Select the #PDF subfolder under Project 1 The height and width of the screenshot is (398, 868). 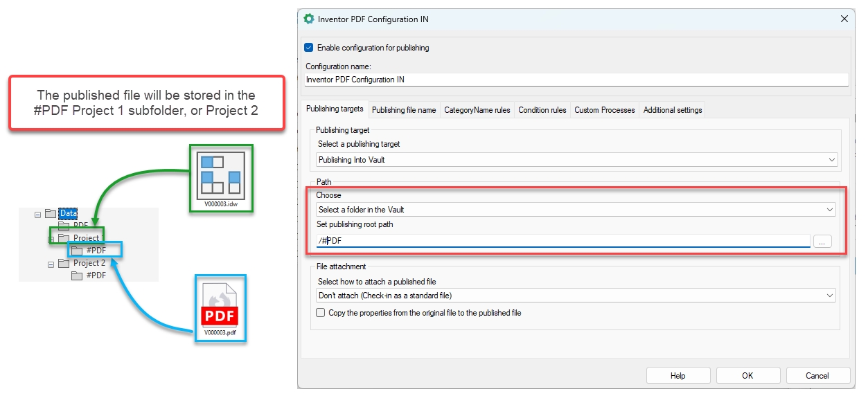pyautogui.click(x=96, y=250)
